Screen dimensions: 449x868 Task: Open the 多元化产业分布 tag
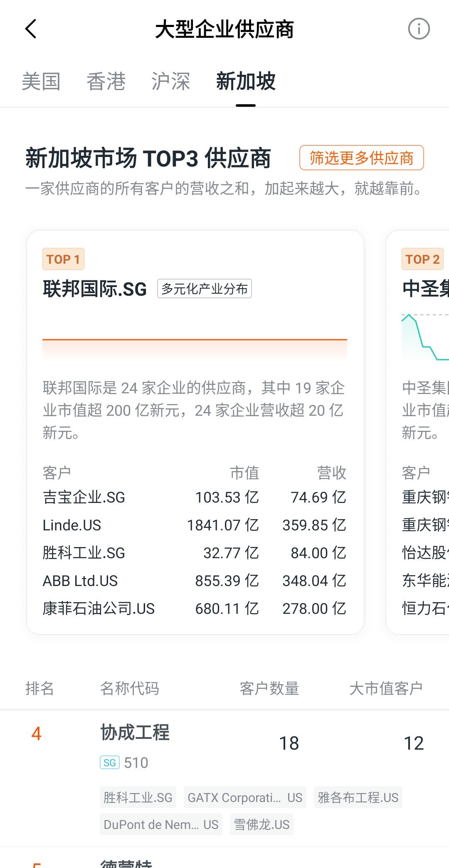(x=204, y=289)
